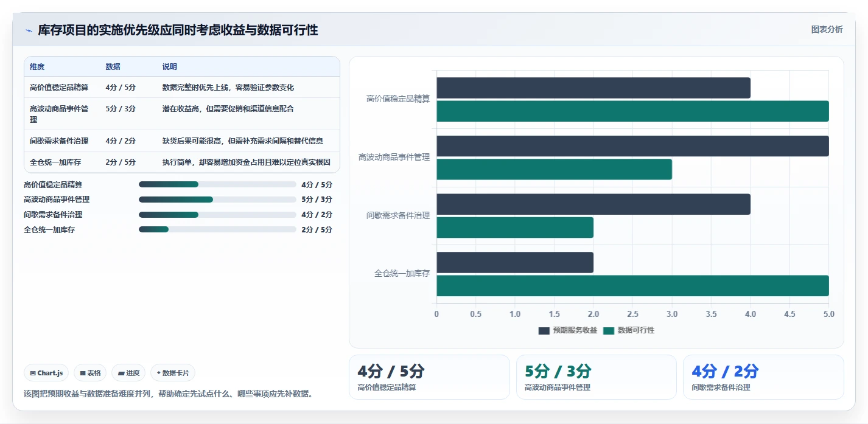868x424 pixels.
Task: Click description 缺货后果可能很高，但需补充需求间隔和替代信息
Action: point(242,141)
